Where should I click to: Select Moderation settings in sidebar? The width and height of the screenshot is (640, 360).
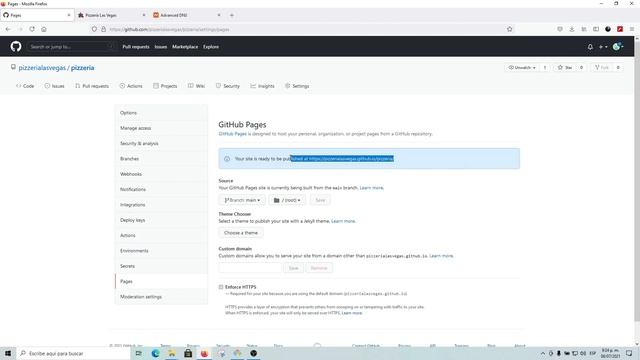click(x=161, y=297)
